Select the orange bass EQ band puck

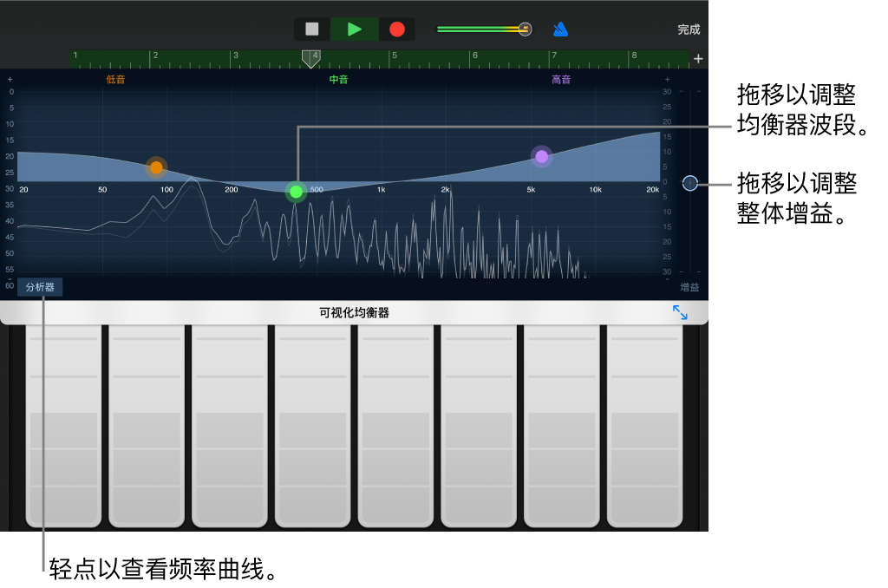[156, 167]
